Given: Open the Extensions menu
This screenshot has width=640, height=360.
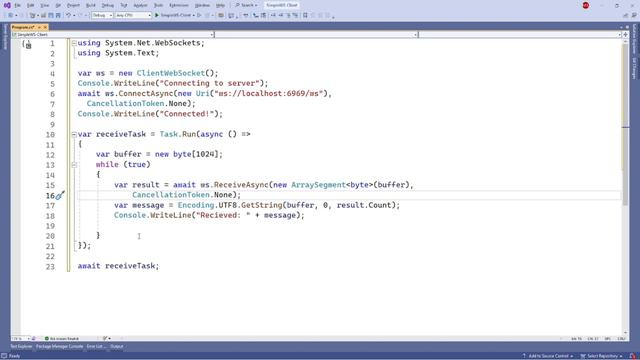Looking at the screenshot, I should pyautogui.click(x=179, y=5).
